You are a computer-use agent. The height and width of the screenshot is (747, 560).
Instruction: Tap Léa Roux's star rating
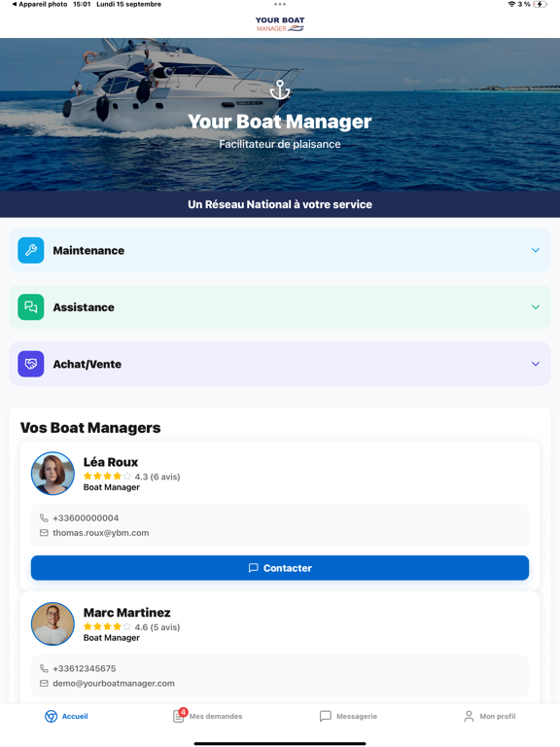pos(107,476)
